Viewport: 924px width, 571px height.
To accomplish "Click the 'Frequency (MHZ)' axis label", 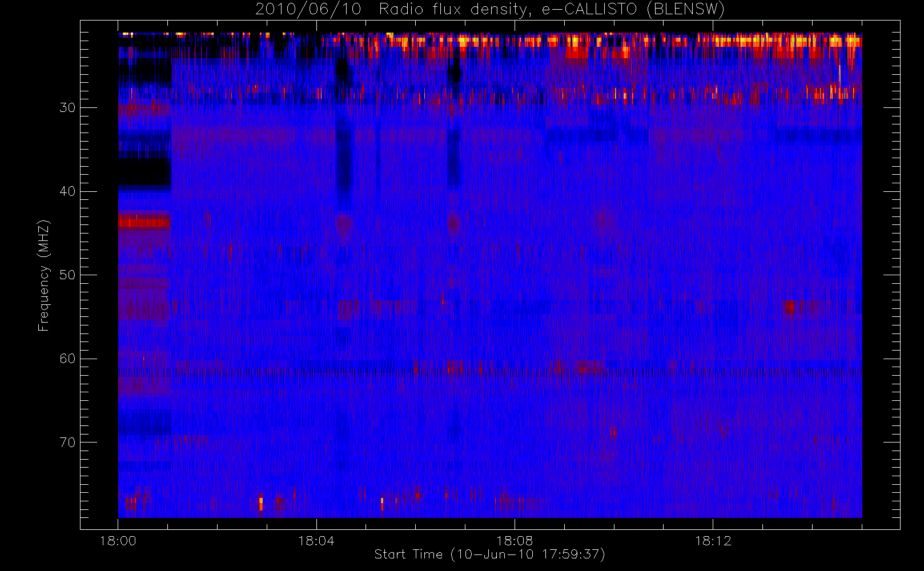I will 44,275.
